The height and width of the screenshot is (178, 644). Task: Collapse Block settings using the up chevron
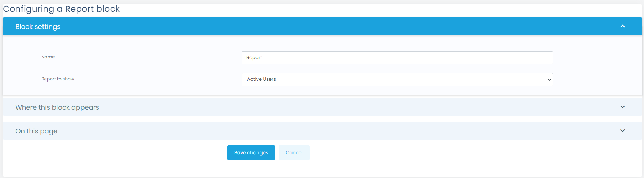tap(622, 26)
